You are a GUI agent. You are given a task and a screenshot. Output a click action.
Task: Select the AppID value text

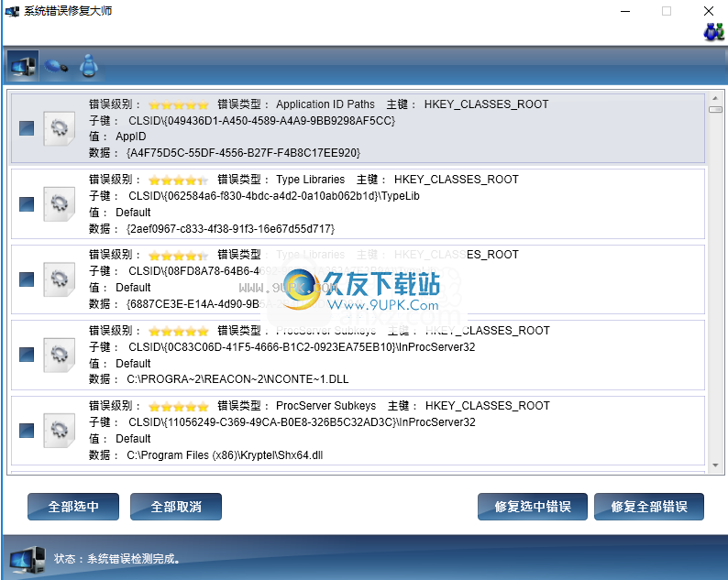pyautogui.click(x=131, y=137)
